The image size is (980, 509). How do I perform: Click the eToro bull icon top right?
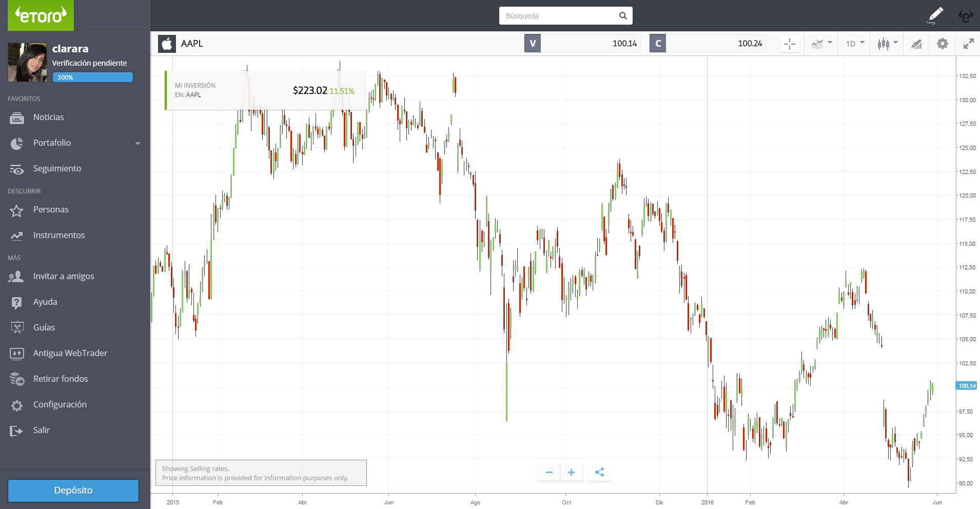tap(965, 16)
